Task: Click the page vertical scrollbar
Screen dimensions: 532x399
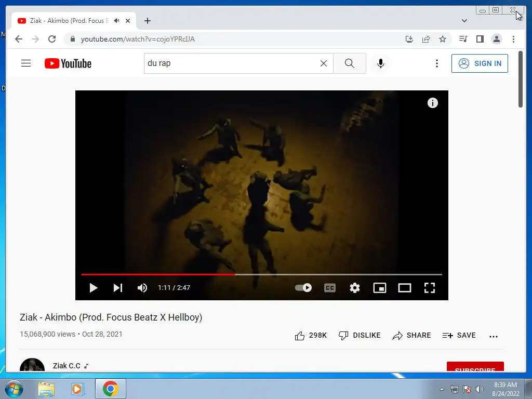Action: click(x=521, y=79)
